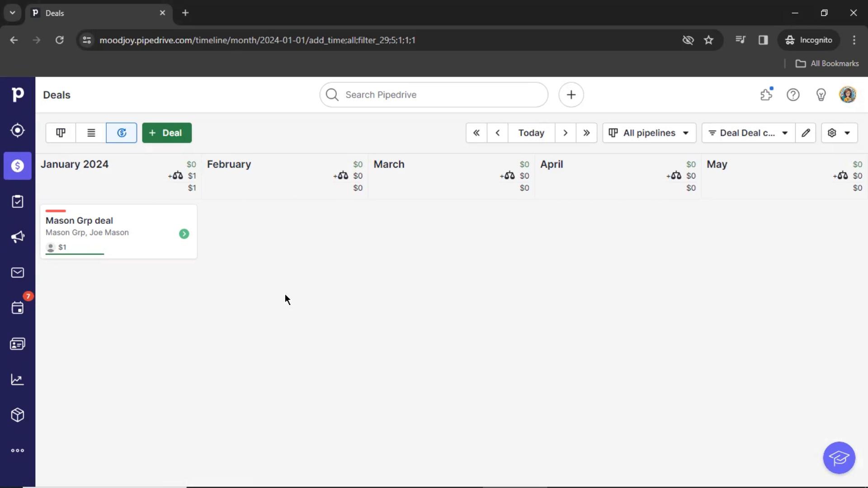
Task: Click the Add Deal button
Action: click(166, 132)
